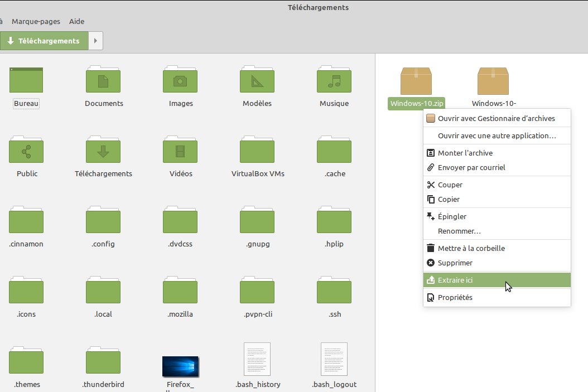The height and width of the screenshot is (392, 588).
Task: Click Renommer… in the context menu
Action: coord(459,231)
